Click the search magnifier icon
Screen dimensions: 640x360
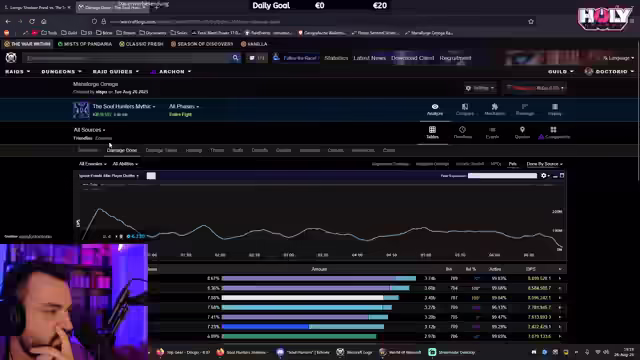pyautogui.click(x=236, y=58)
